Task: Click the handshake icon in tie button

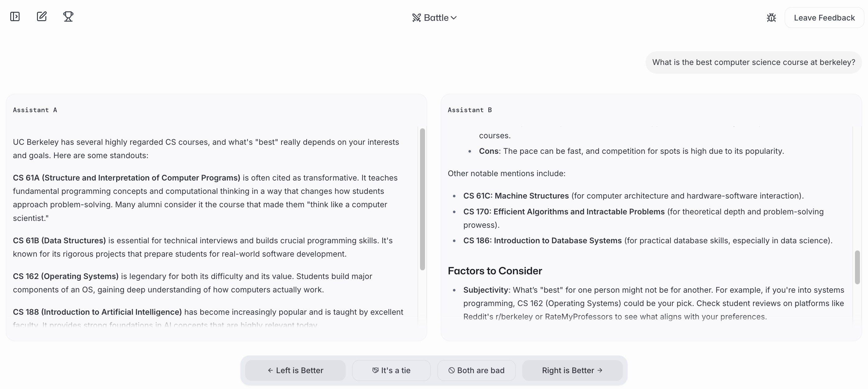Action: coord(375,370)
